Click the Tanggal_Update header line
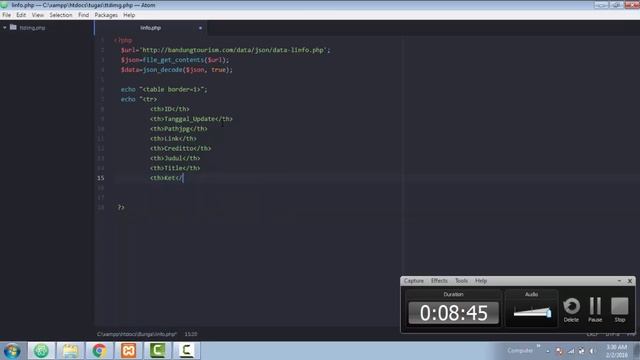The width and height of the screenshot is (640, 360). [x=191, y=119]
